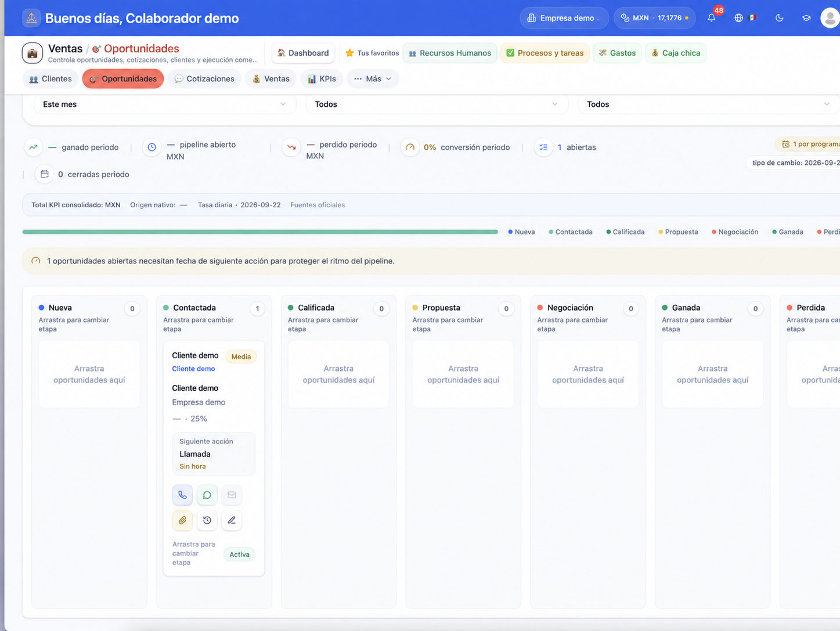
Task: Open the Ventas tab with money bag
Action: coord(271,79)
